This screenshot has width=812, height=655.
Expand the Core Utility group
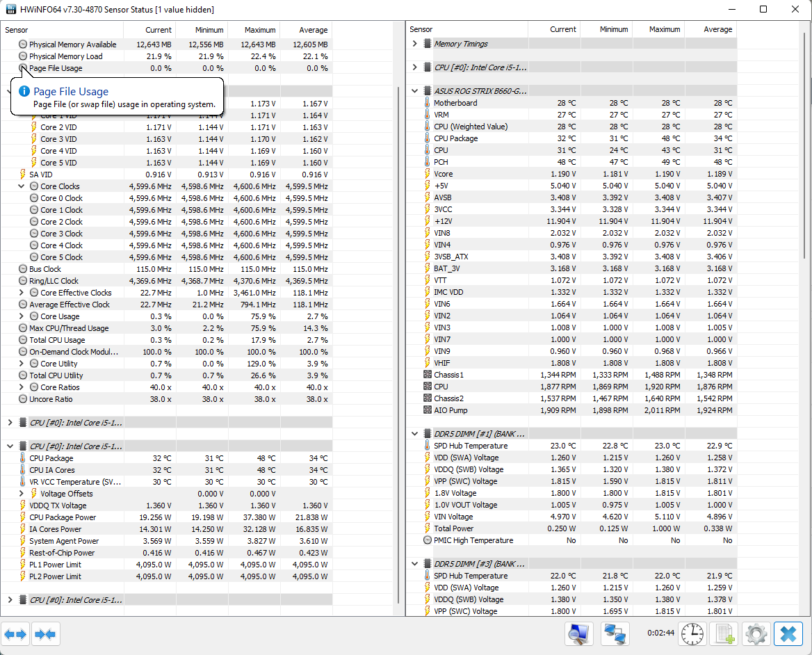tap(22, 364)
